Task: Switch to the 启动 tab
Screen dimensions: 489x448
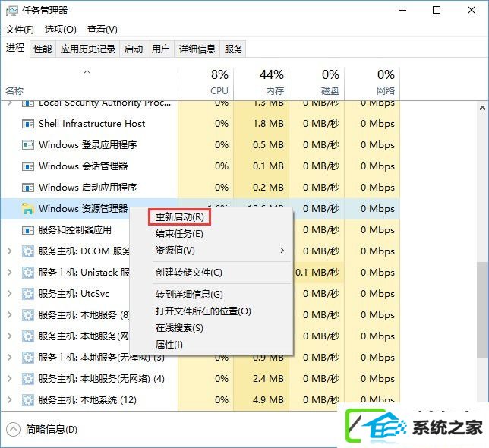Action: 134,49
